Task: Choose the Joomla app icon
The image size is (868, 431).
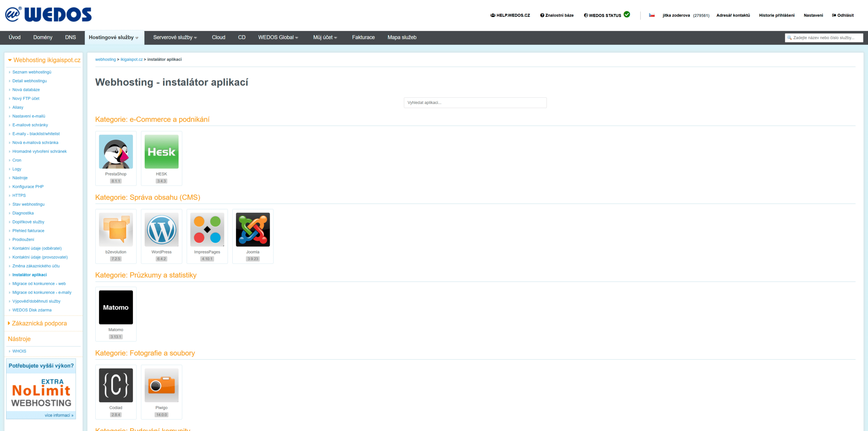Action: coord(253,230)
